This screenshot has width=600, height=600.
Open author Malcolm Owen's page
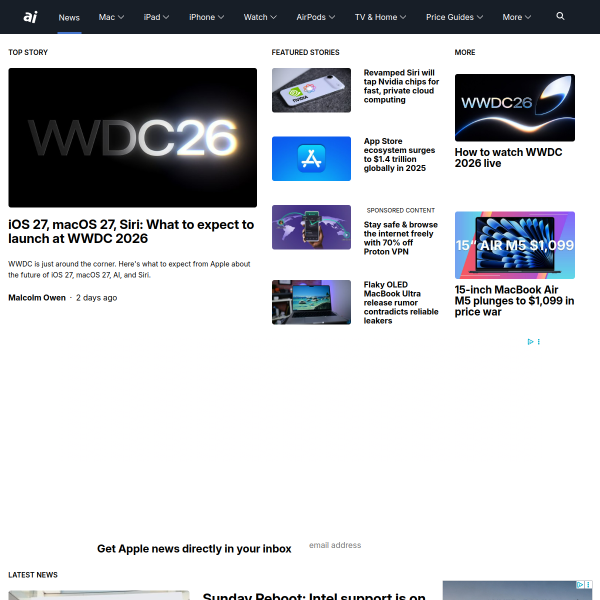[37, 298]
